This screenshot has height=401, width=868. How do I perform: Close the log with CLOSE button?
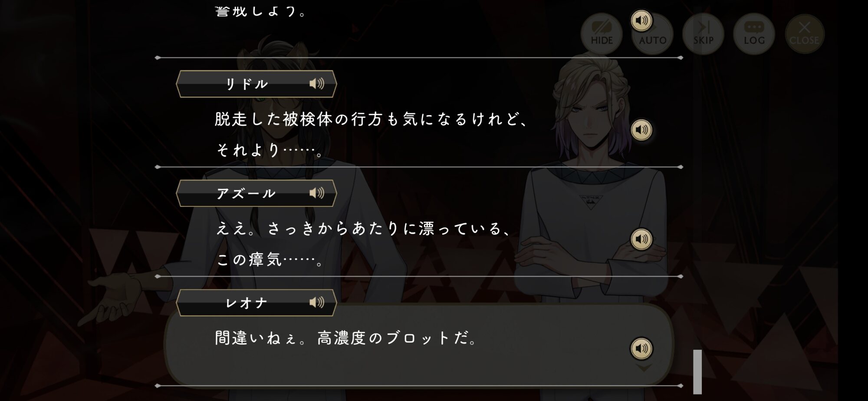point(805,34)
